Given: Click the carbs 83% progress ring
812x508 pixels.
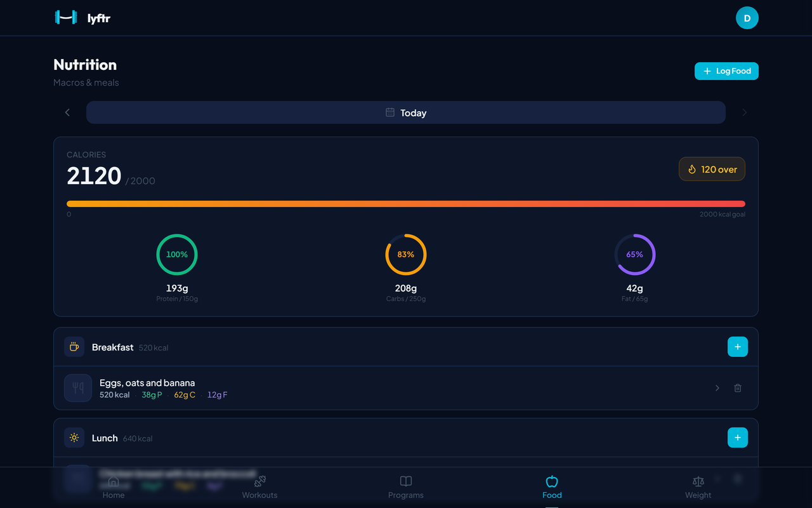Looking at the screenshot, I should (406, 255).
